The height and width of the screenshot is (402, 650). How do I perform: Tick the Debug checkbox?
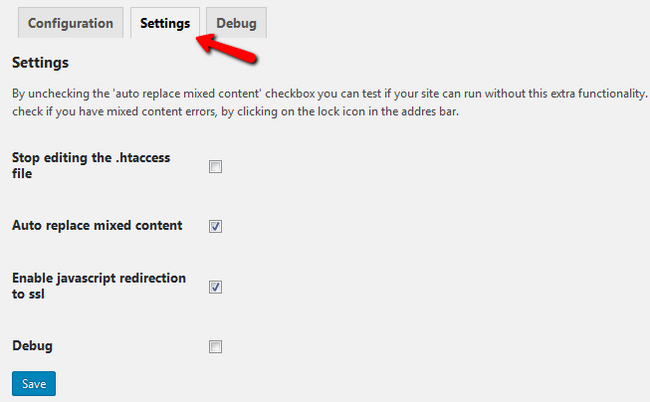click(215, 347)
